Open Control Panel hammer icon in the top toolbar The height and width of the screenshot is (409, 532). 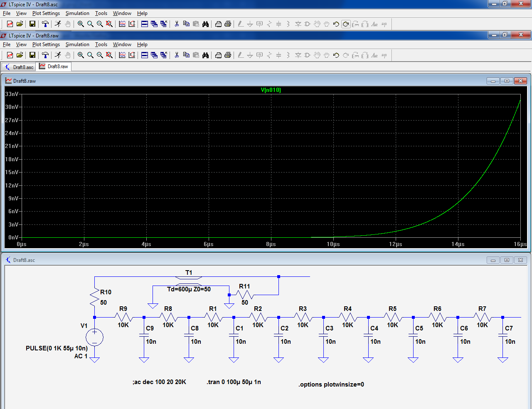tap(45, 24)
